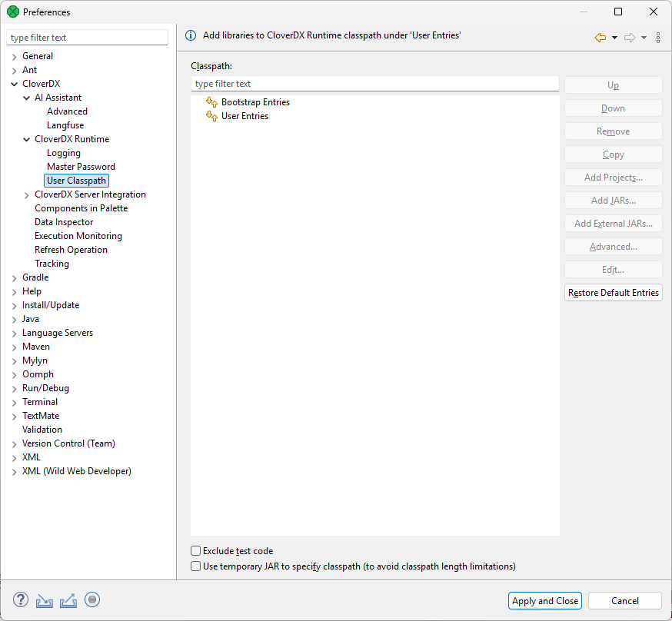Expand CloverDX Server Integration node

[27, 195]
